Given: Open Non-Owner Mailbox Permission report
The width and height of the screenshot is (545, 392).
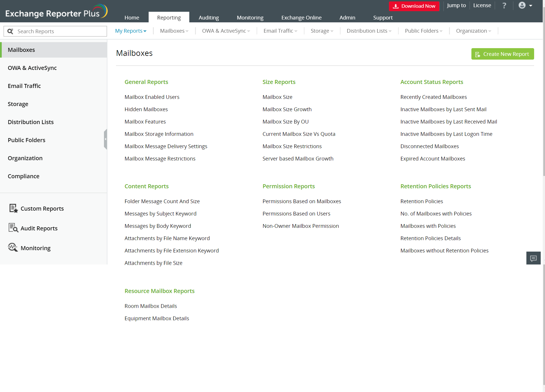Looking at the screenshot, I should (300, 226).
